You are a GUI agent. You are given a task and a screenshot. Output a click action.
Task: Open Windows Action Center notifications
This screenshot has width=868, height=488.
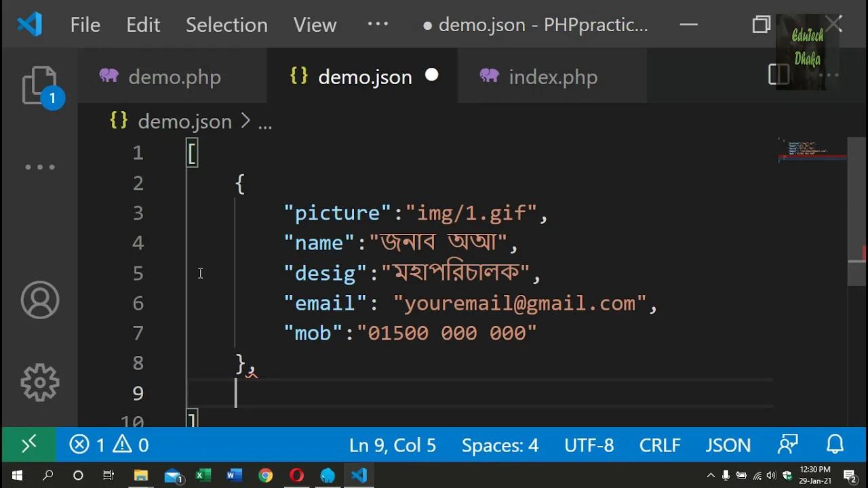(x=850, y=475)
